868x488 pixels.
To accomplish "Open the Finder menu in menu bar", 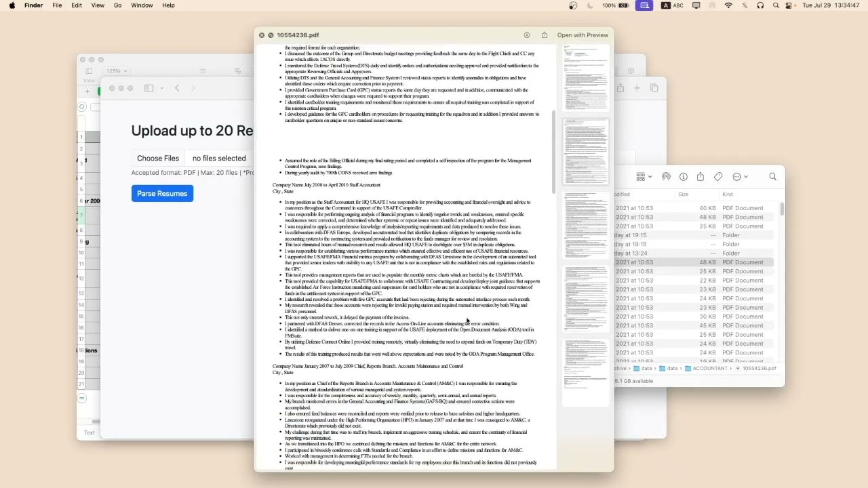I will pos(33,5).
